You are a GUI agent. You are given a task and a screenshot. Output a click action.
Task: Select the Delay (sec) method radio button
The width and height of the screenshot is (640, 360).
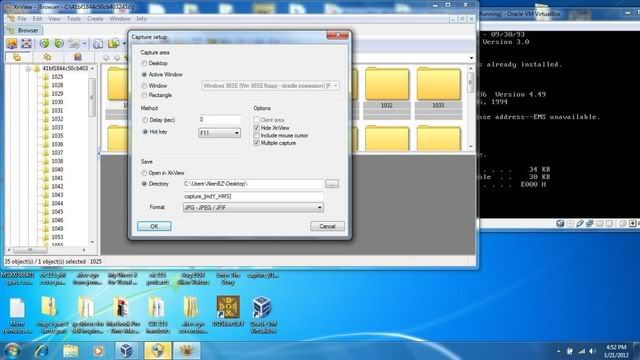pos(145,120)
